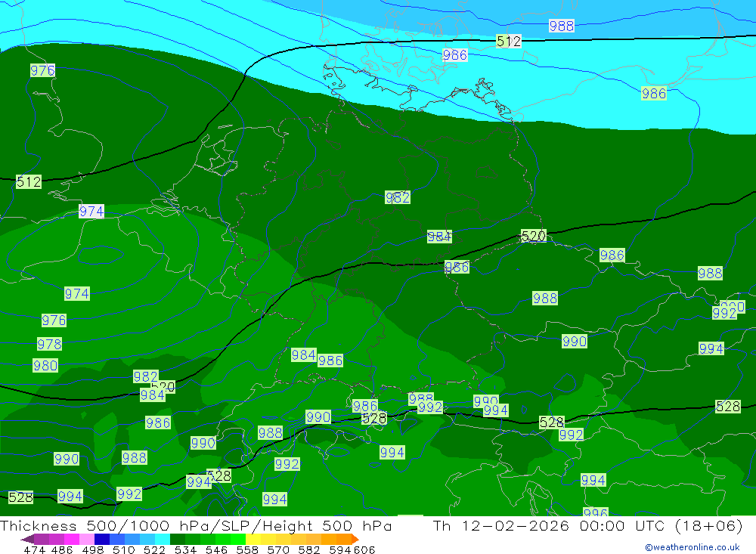Click the darkest purple legend swatch

pyautogui.click(x=42, y=539)
